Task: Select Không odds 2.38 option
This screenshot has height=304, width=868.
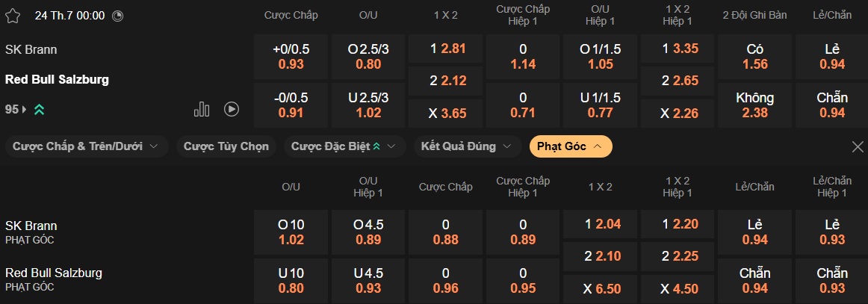Action: [754, 105]
